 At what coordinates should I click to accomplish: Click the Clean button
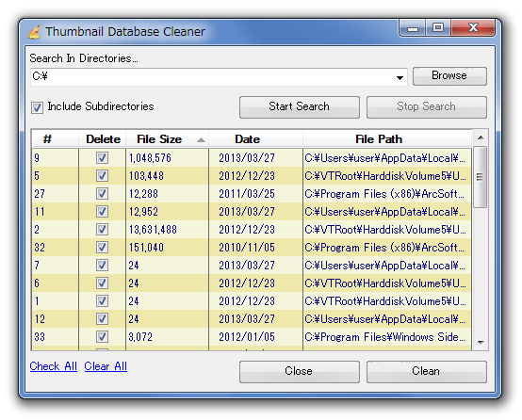point(427,371)
